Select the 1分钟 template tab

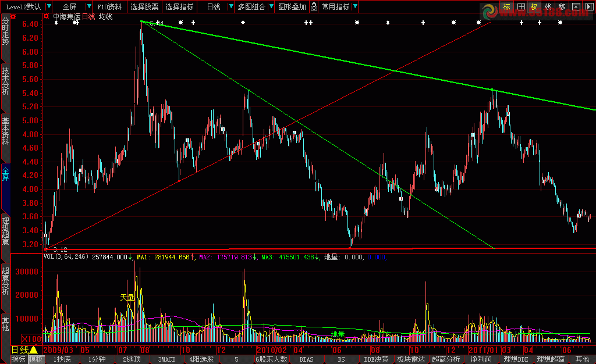click(97, 359)
